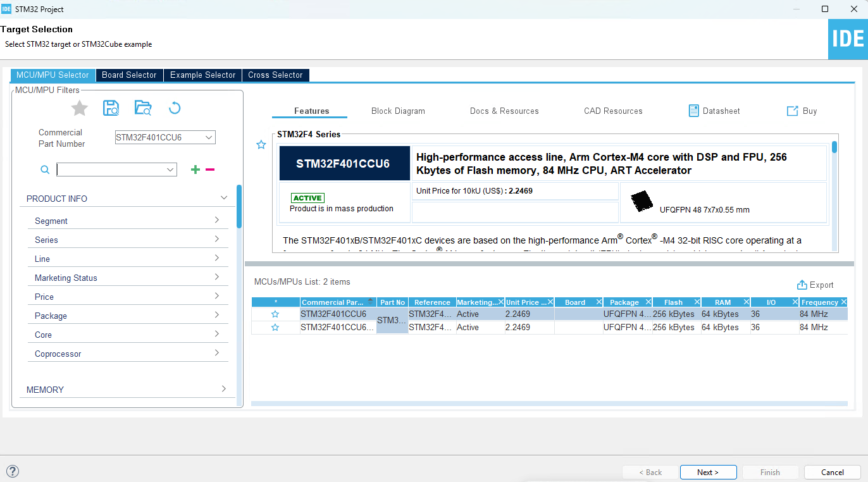The image size is (868, 482).
Task: Click the Datasheet text link
Action: coord(721,111)
